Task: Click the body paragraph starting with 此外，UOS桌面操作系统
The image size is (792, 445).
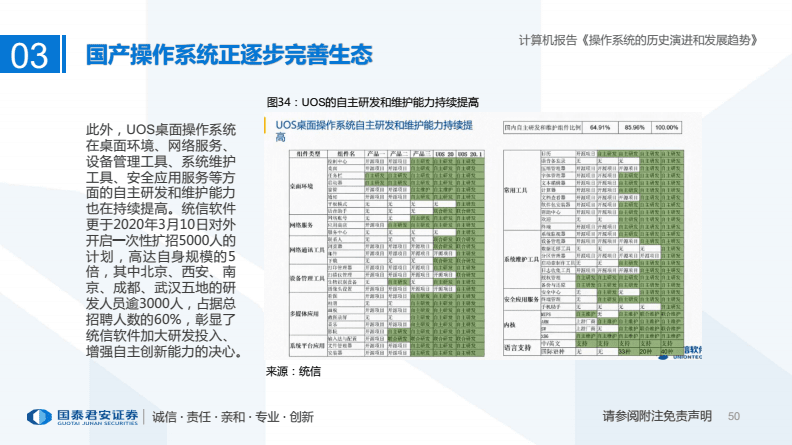Action: [x=163, y=240]
